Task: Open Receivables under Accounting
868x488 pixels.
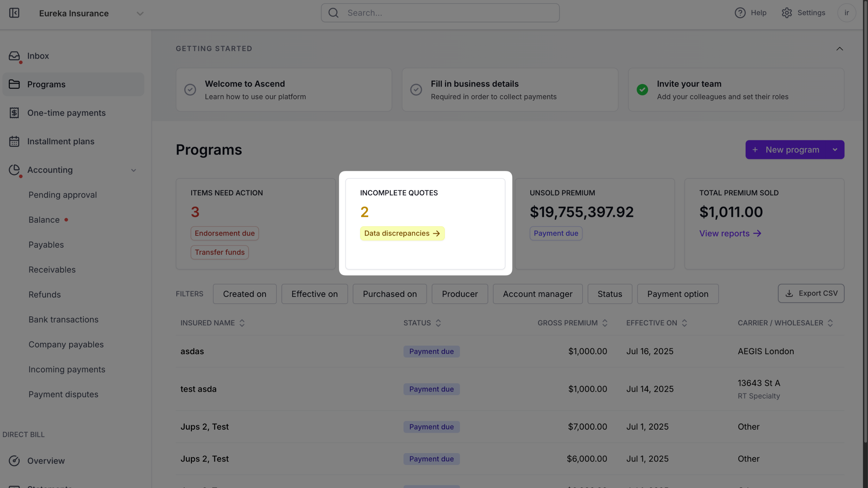Action: 52,270
